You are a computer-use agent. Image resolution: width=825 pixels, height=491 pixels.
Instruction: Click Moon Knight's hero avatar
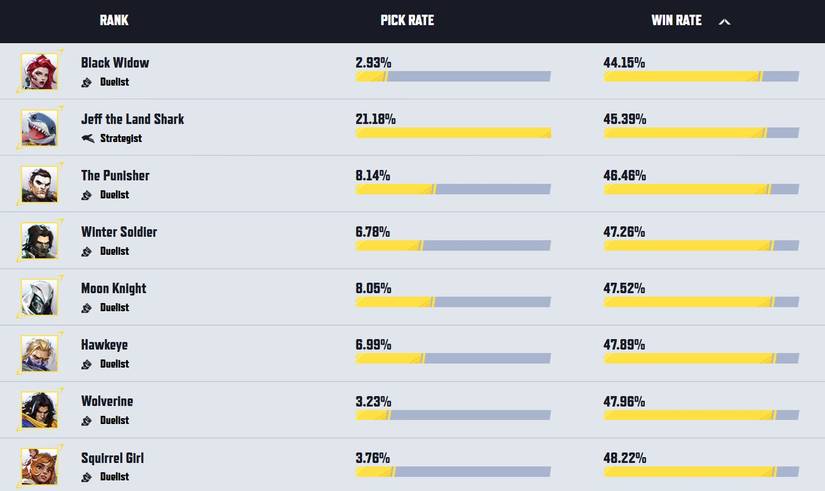click(x=40, y=297)
